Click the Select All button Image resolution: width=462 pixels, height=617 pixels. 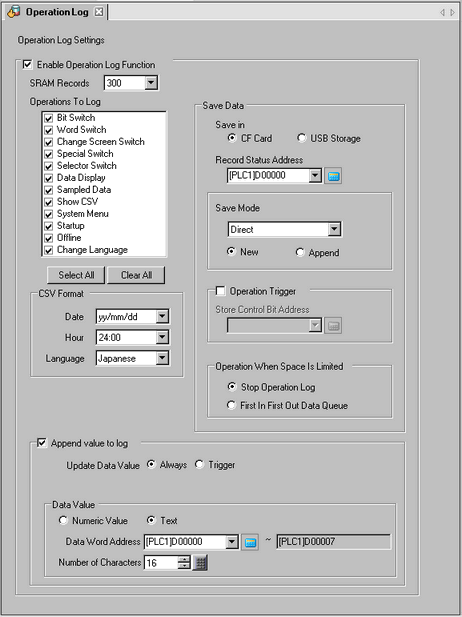pos(76,275)
